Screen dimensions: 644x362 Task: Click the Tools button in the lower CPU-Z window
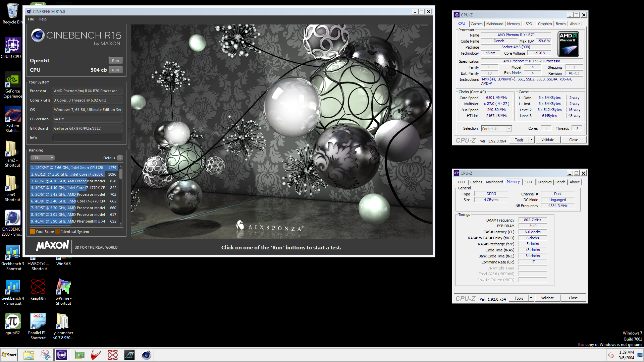[x=519, y=298]
